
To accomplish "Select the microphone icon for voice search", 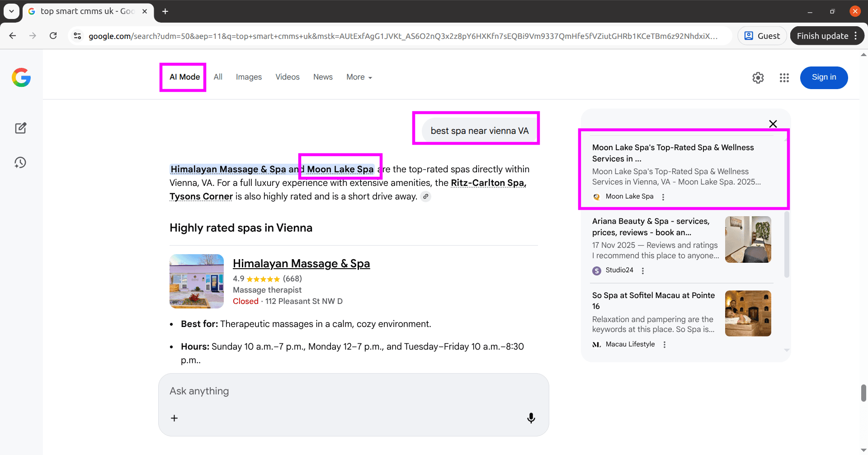I will [531, 418].
